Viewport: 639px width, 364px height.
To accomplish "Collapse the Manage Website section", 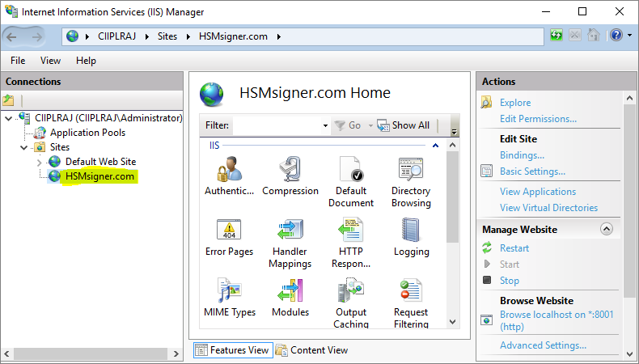I will (606, 229).
